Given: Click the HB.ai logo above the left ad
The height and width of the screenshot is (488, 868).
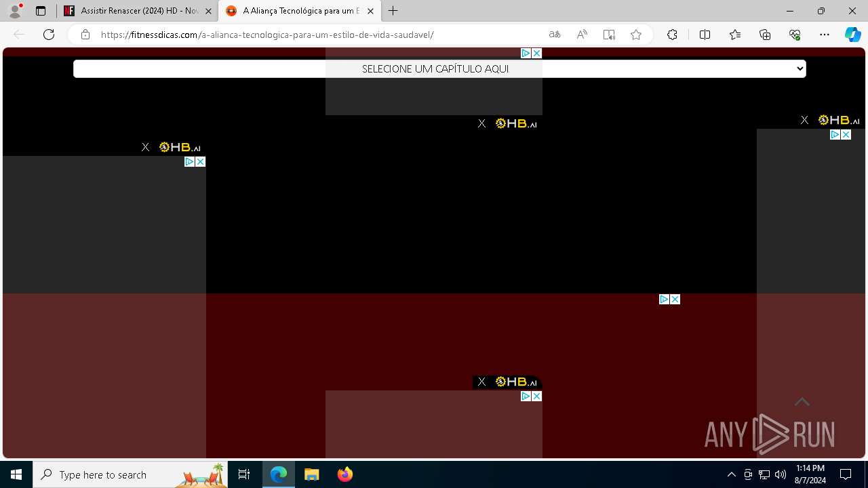Looking at the screenshot, I should [180, 147].
